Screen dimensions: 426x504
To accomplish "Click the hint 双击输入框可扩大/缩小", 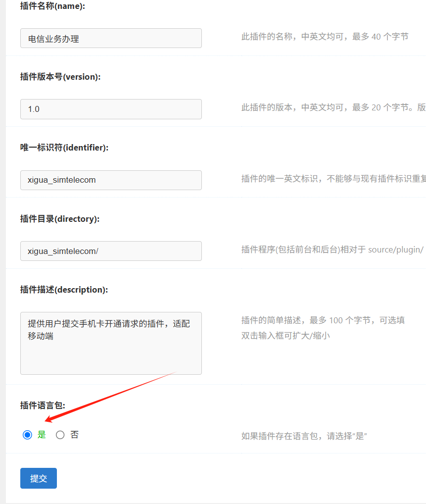I will click(x=285, y=336).
